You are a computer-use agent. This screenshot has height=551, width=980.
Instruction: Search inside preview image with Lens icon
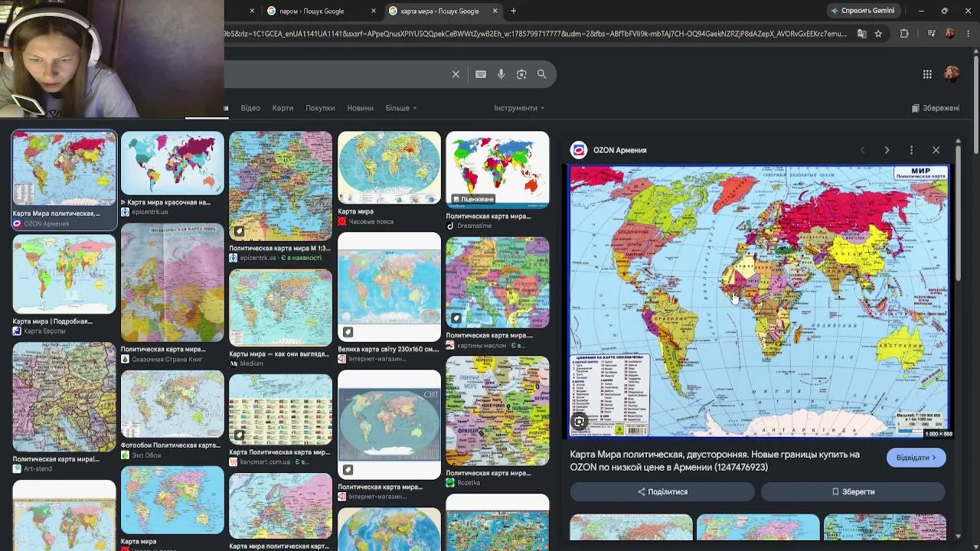click(580, 422)
